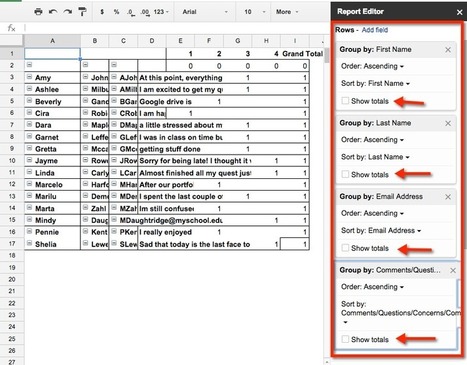
Task: Select column A header
Action: (52, 41)
